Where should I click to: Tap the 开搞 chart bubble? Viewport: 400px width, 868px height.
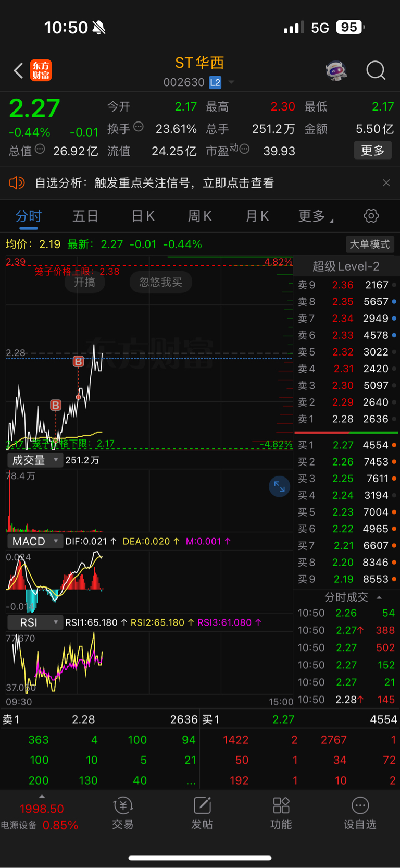click(x=84, y=282)
